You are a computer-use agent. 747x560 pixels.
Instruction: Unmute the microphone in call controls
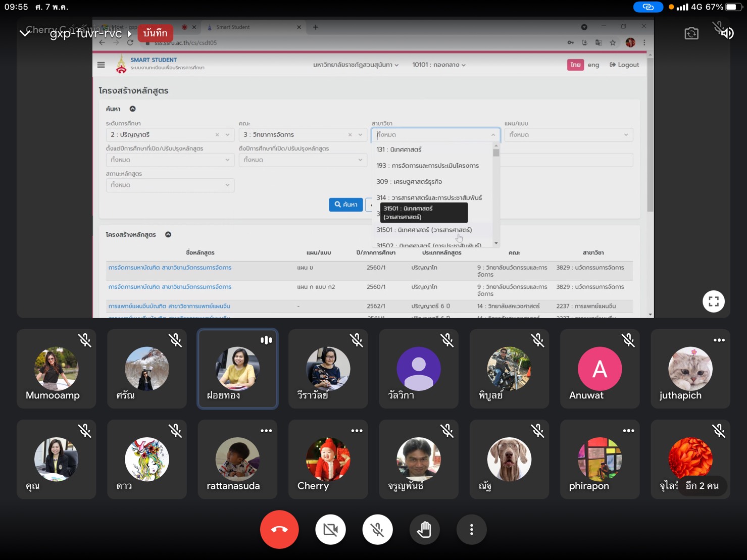coord(377,530)
